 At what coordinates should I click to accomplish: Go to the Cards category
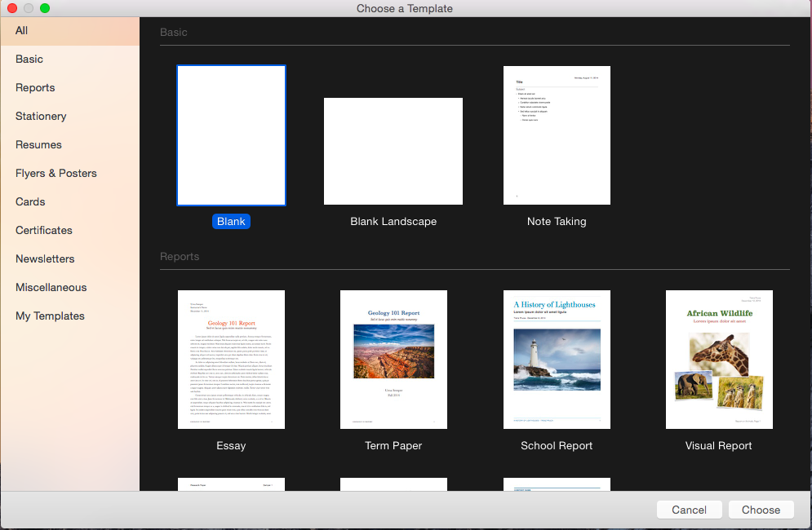[x=30, y=201]
